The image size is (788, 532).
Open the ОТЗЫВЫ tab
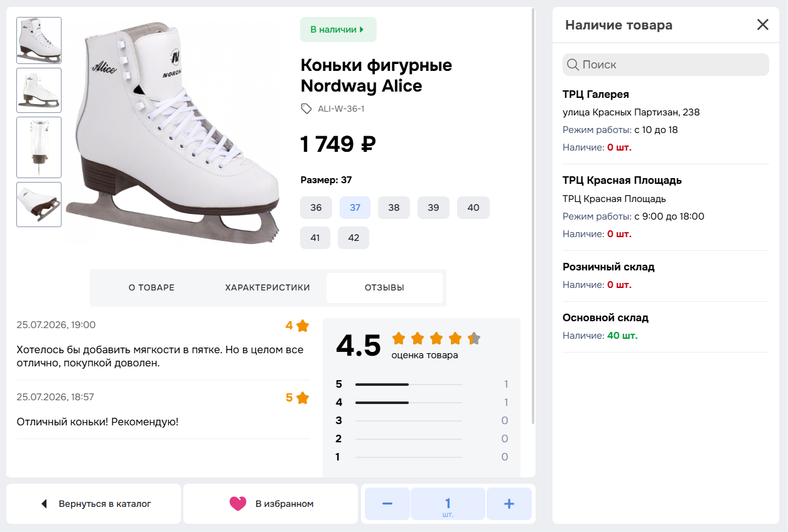(x=384, y=288)
